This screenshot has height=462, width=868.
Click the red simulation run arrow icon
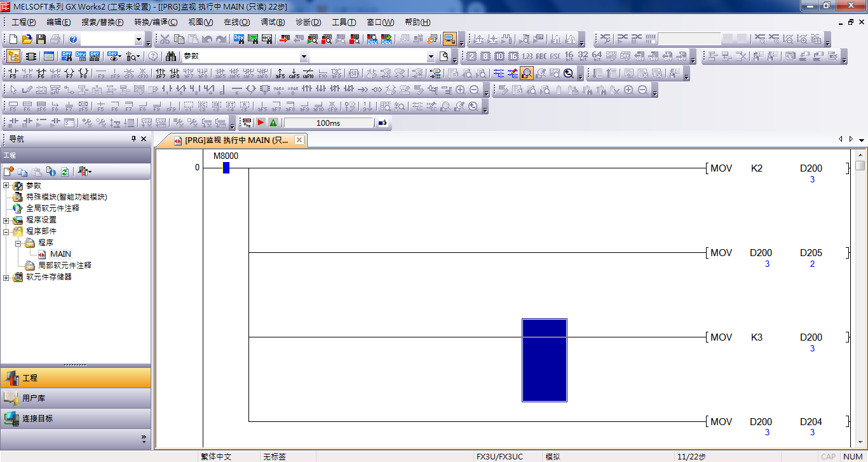[x=261, y=123]
